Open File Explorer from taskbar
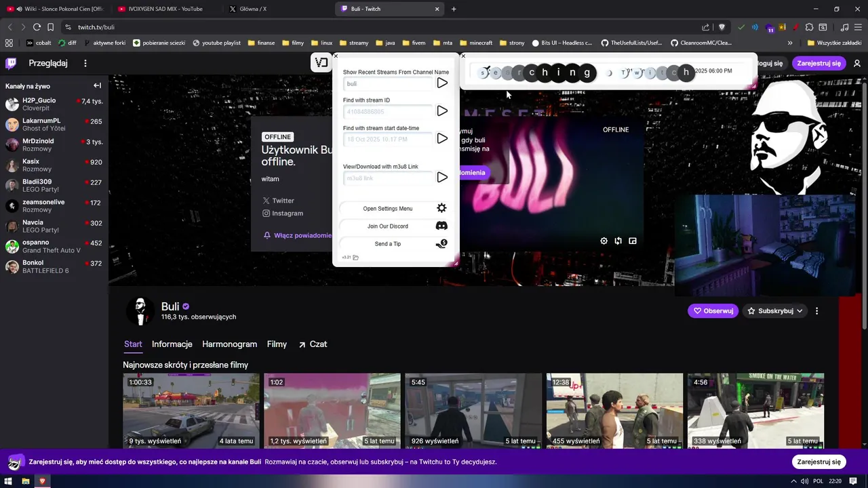This screenshot has width=868, height=488. 26,481
